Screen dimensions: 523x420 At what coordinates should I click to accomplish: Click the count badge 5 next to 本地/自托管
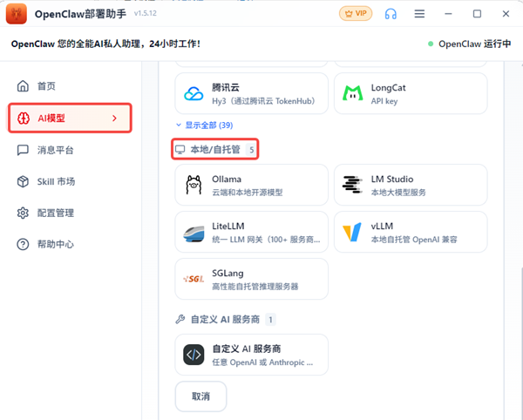point(252,150)
